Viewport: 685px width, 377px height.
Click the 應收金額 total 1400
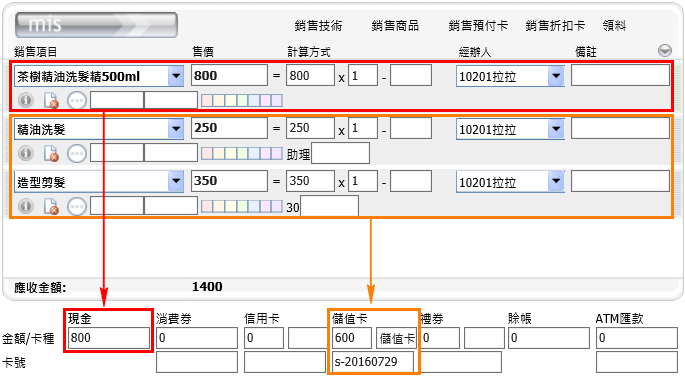click(207, 287)
